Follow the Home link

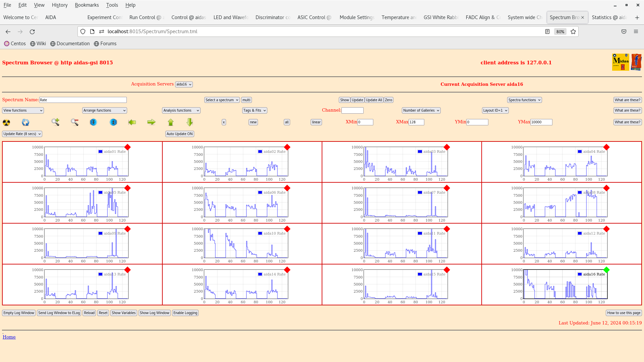9,337
